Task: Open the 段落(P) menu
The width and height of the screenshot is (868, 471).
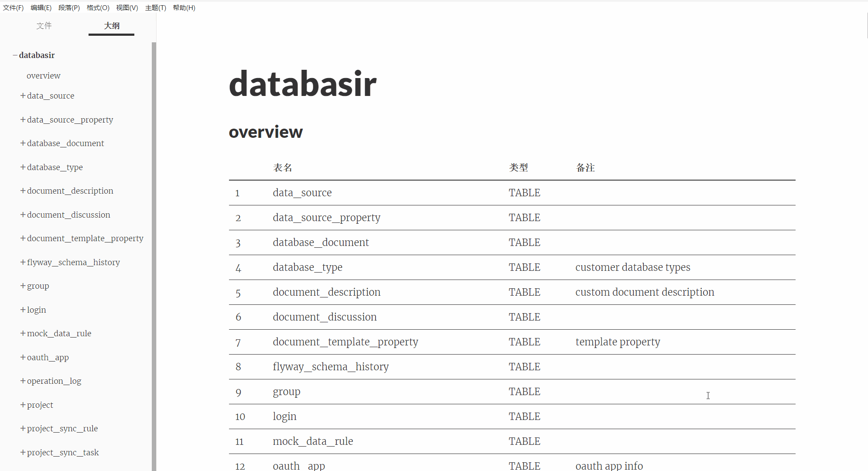Action: pyautogui.click(x=68, y=7)
